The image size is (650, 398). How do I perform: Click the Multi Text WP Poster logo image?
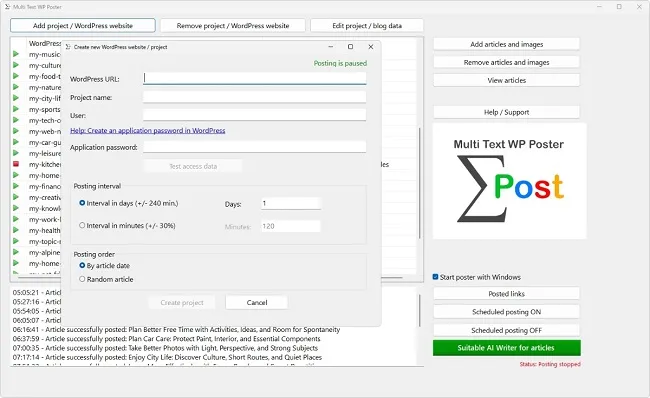pos(509,181)
